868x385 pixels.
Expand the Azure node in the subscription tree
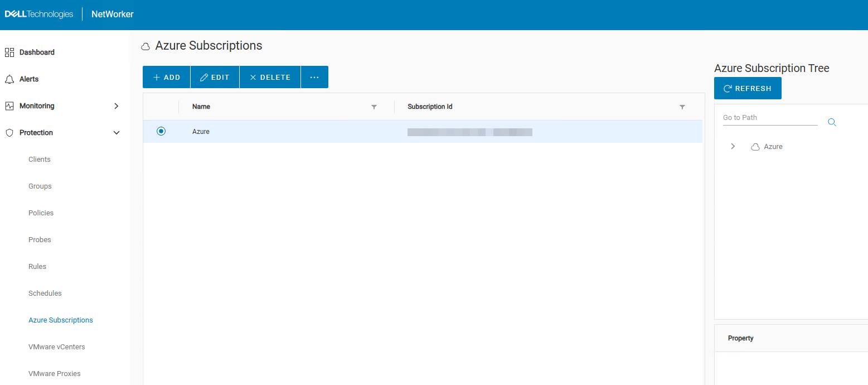tap(733, 146)
